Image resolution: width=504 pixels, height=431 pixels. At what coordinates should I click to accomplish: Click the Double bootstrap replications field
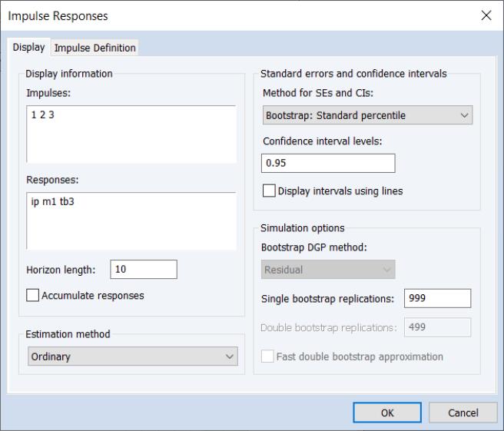click(x=437, y=328)
